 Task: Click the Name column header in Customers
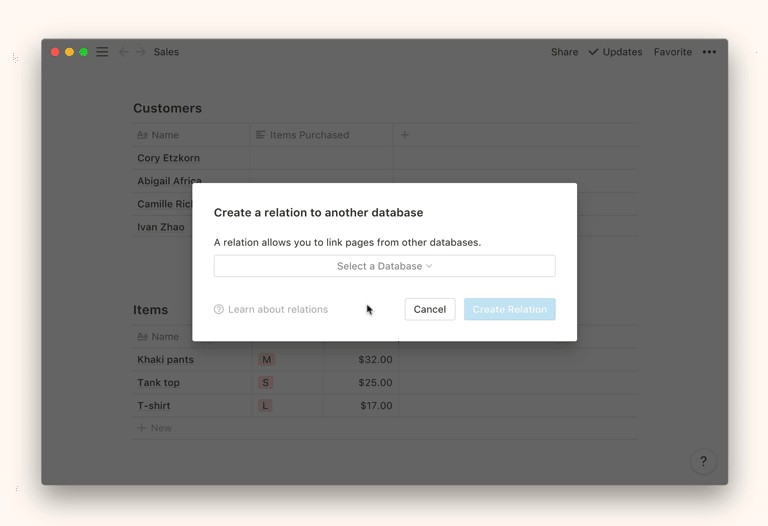coord(165,135)
